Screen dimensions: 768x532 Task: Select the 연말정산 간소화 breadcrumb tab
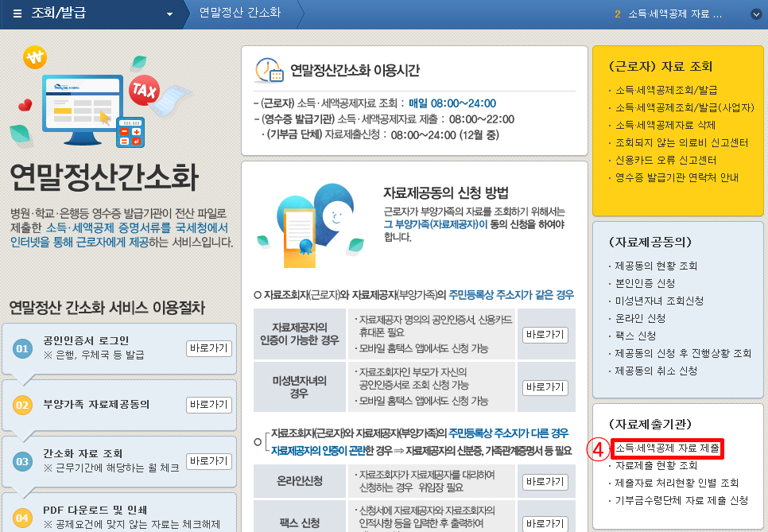(x=240, y=13)
